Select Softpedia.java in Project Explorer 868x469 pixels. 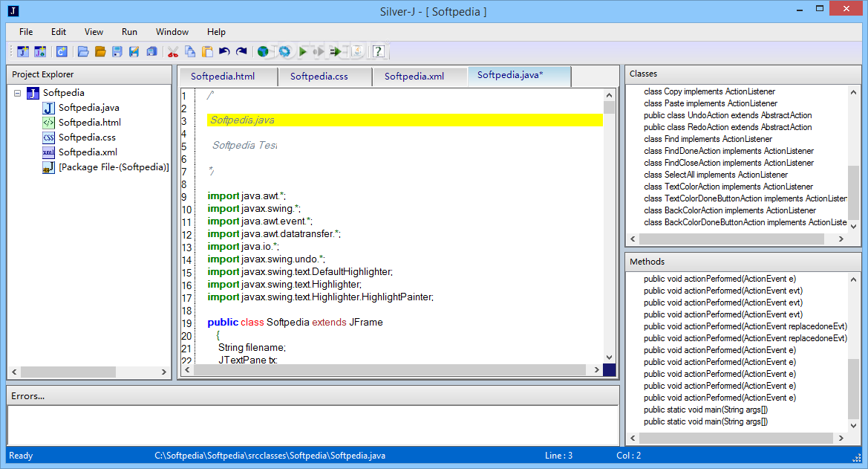88,108
